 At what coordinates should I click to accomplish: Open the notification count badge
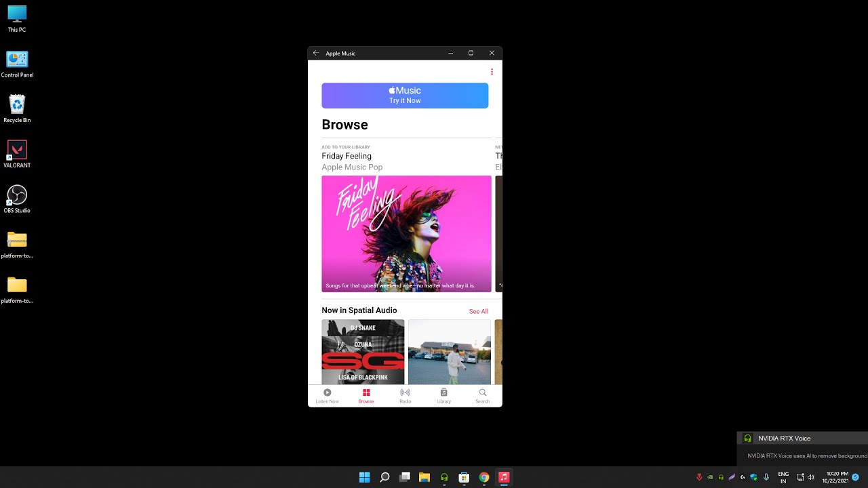pyautogui.click(x=856, y=477)
